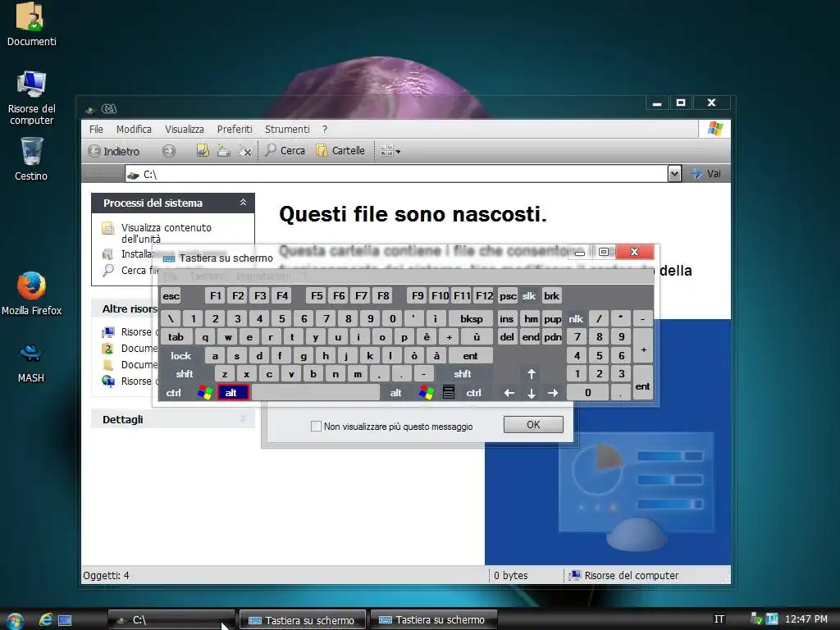Viewport: 840px width, 630px height.
Task: Click the esc key on the keyboard
Action: pyautogui.click(x=171, y=295)
